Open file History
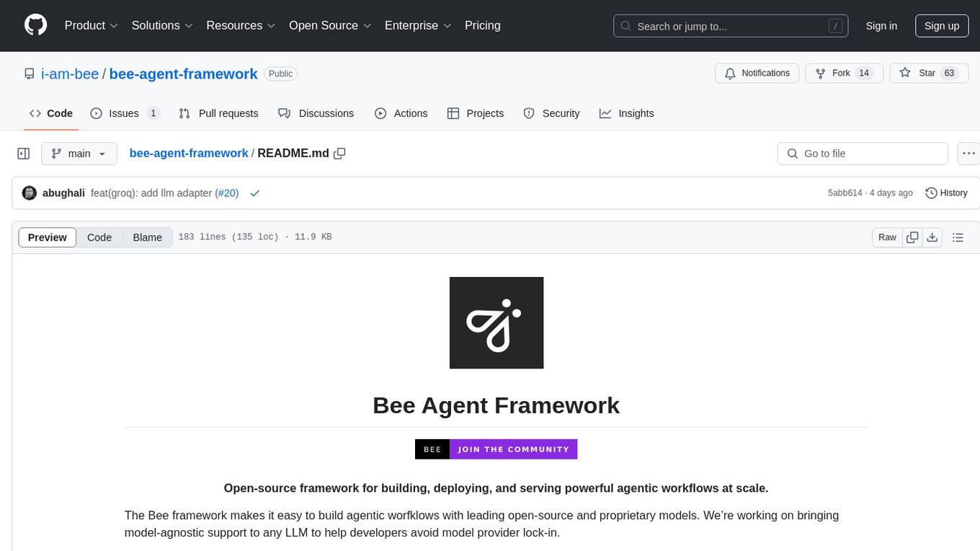This screenshot has height=551, width=980. [946, 193]
